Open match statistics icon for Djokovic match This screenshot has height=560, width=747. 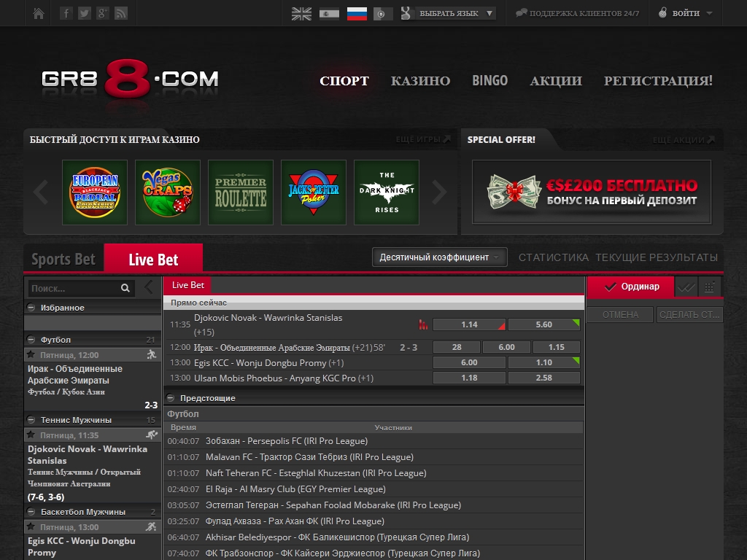[422, 324]
